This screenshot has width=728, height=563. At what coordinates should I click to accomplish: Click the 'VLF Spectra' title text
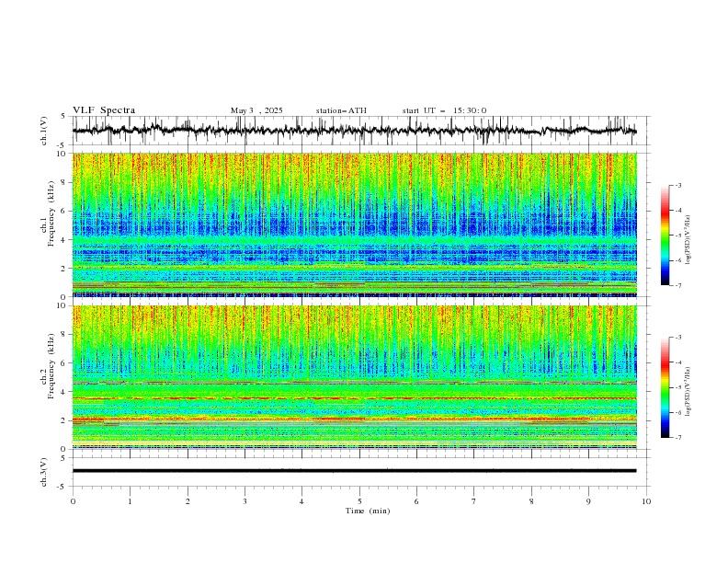click(104, 110)
